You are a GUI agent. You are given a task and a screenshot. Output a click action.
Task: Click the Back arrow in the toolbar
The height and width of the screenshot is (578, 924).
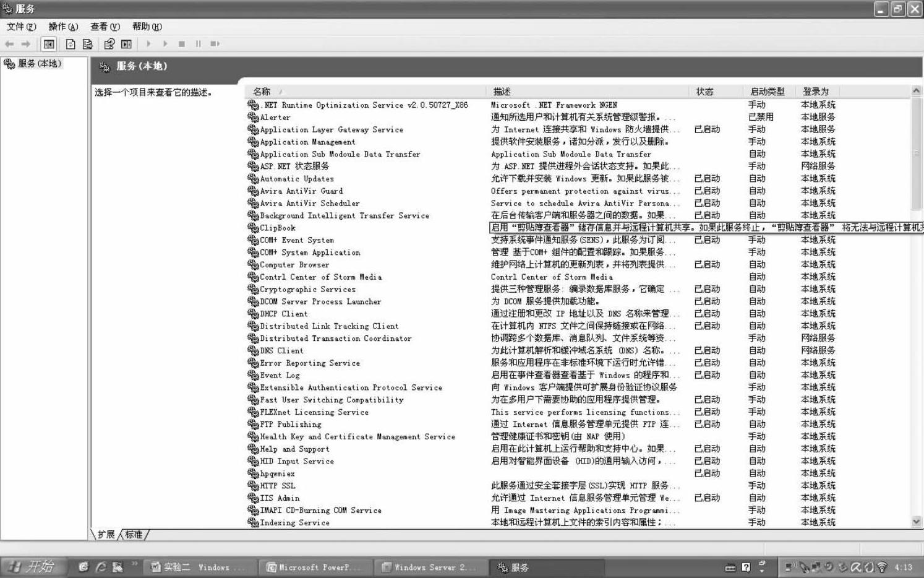point(9,44)
